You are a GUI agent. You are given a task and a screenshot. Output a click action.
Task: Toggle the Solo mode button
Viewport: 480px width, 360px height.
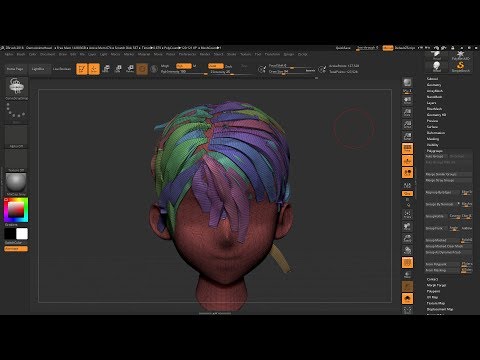tap(407, 299)
